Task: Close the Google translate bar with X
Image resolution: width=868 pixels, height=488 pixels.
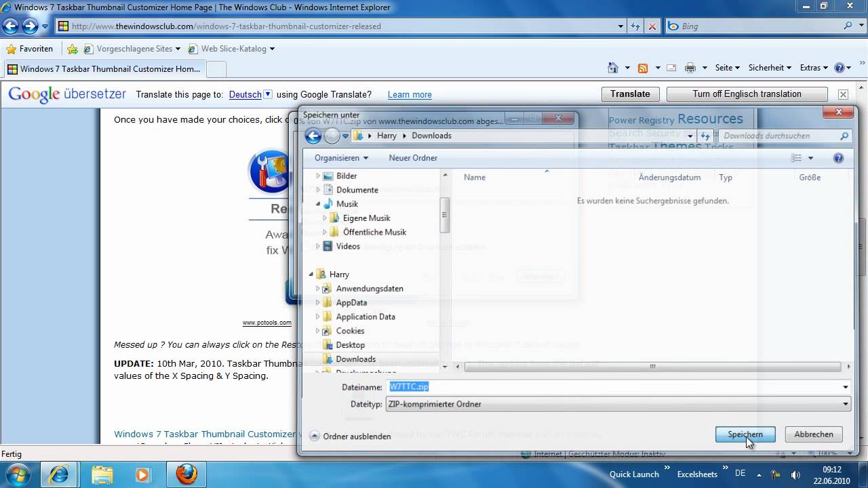Action: pos(843,94)
